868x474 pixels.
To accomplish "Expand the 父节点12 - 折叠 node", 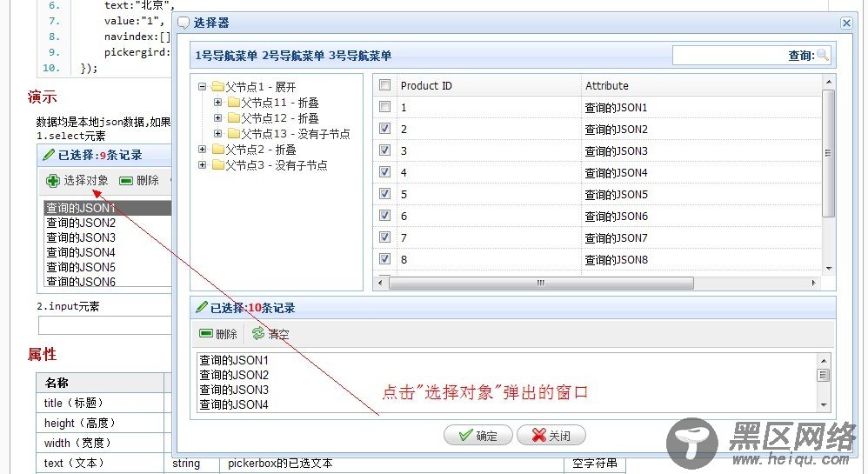I will click(217, 117).
